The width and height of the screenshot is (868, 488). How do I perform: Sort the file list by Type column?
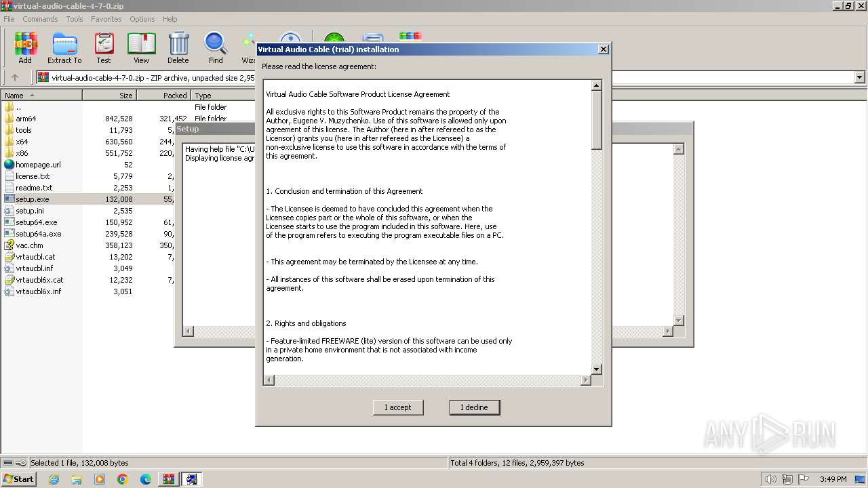[224, 96]
